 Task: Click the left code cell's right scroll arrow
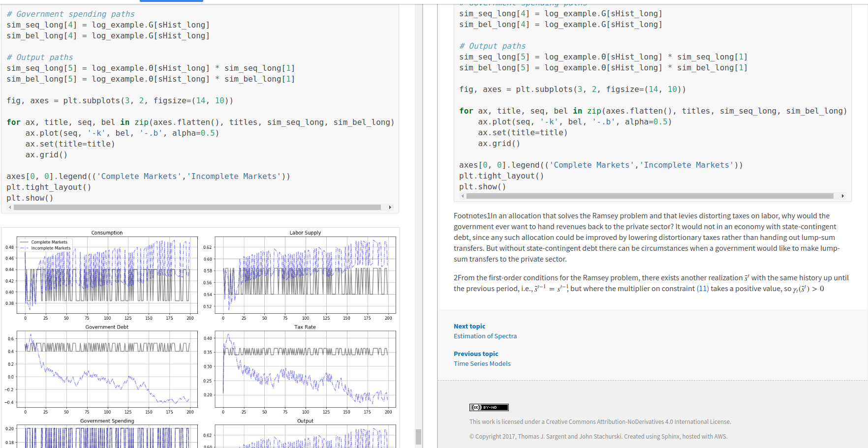pyautogui.click(x=390, y=208)
